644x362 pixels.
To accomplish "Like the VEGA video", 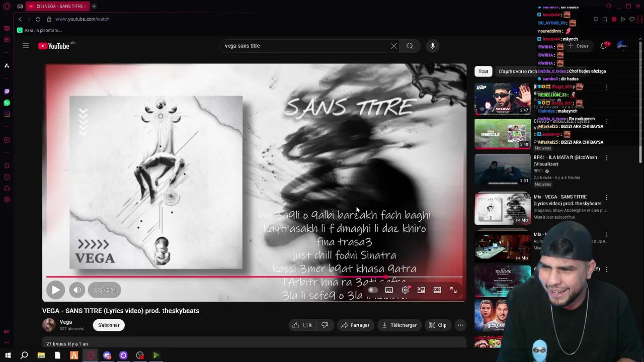I will point(302,325).
